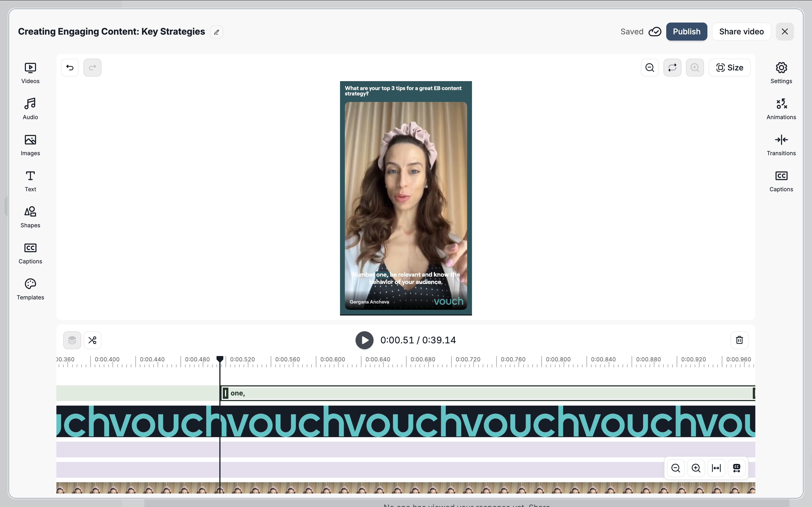Open the Transitions panel
This screenshot has height=507, width=812.
(x=781, y=145)
